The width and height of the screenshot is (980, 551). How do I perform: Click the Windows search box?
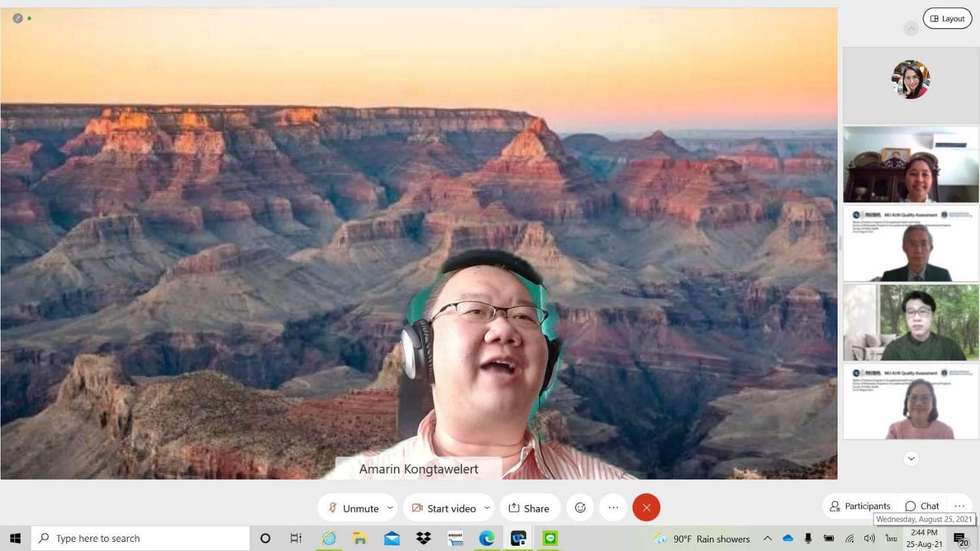140,539
